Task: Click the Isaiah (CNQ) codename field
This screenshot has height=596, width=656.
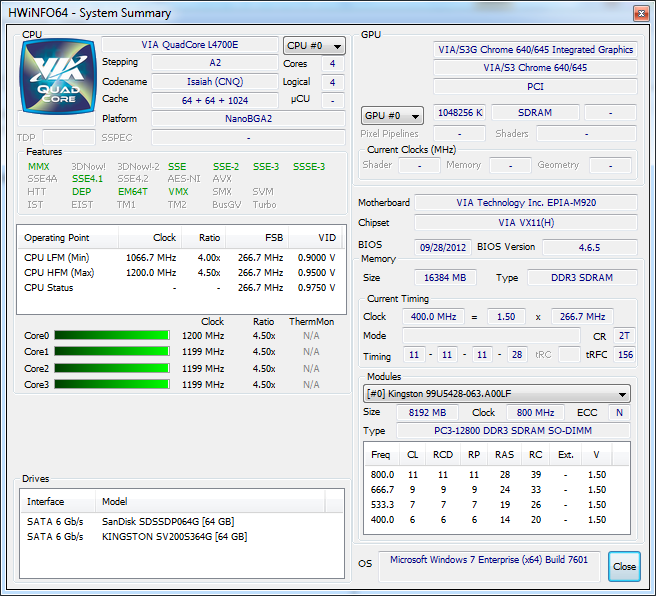Action: pos(215,82)
